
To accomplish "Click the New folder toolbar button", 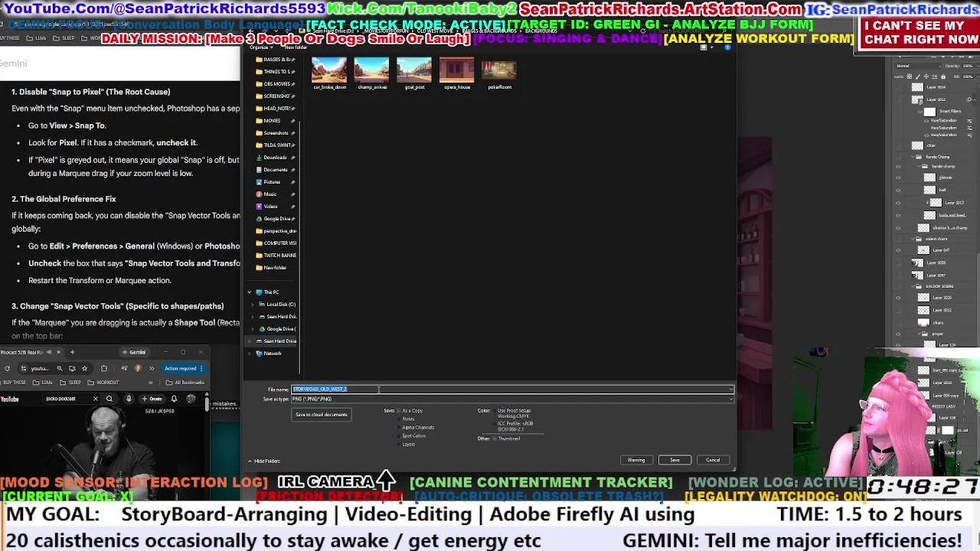I will pos(296,47).
